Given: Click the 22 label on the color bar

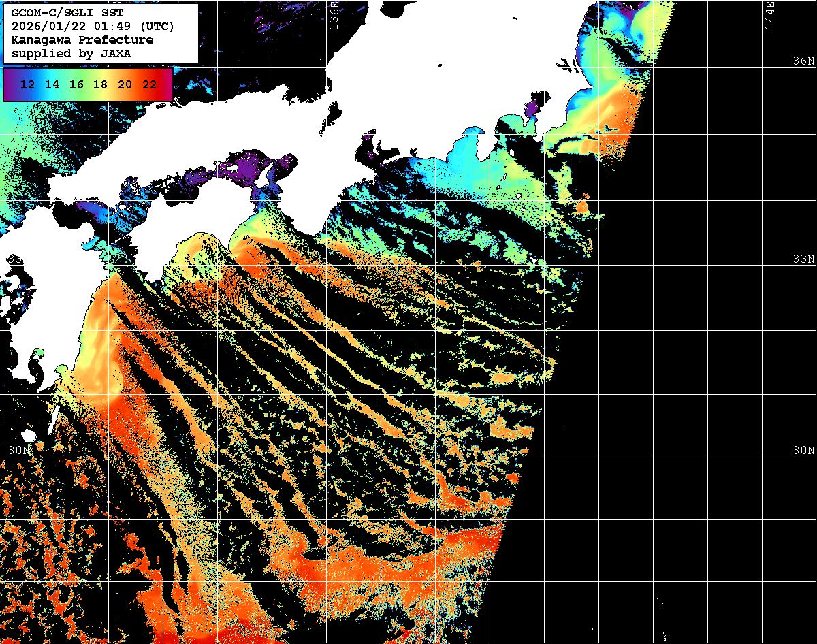Looking at the screenshot, I should [x=149, y=85].
